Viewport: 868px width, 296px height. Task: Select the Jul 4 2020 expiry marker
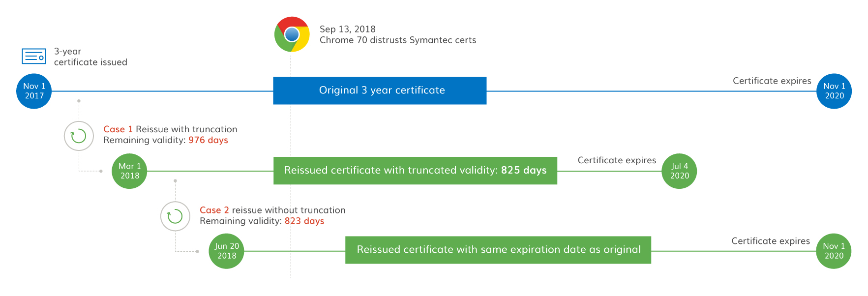679,171
